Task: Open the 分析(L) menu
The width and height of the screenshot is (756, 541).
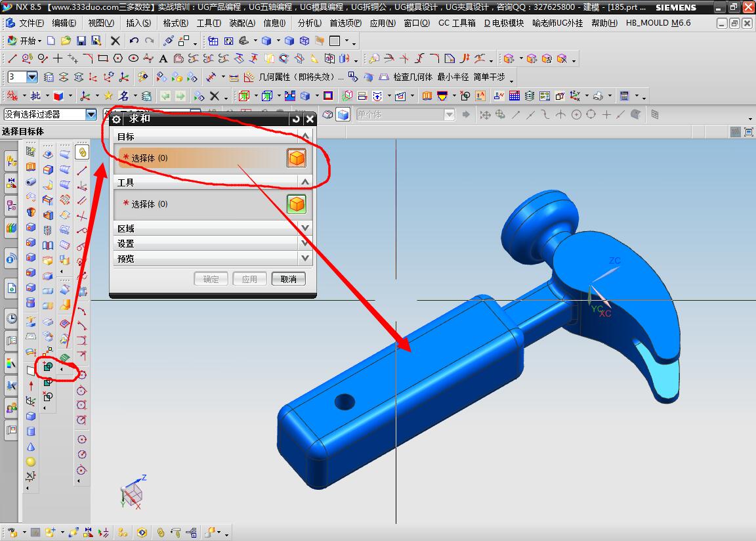Action: 309,23
